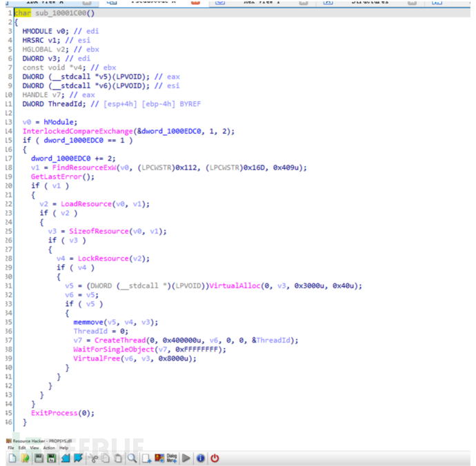Viewport: 476px width, 466px height.
Task: Click the LockResource call
Action: (103, 259)
